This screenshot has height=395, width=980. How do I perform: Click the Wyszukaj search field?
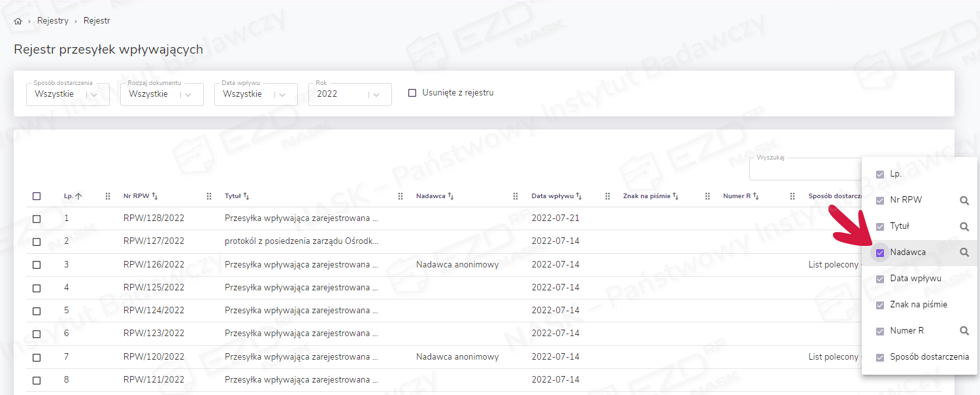805,171
